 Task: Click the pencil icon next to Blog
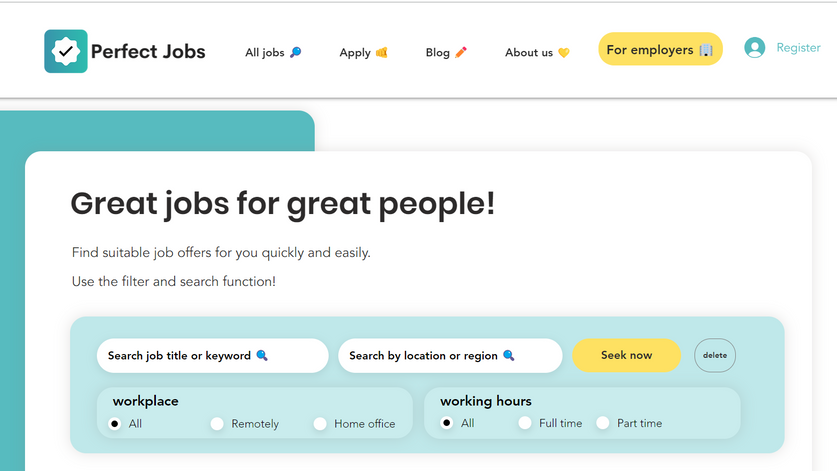(461, 53)
